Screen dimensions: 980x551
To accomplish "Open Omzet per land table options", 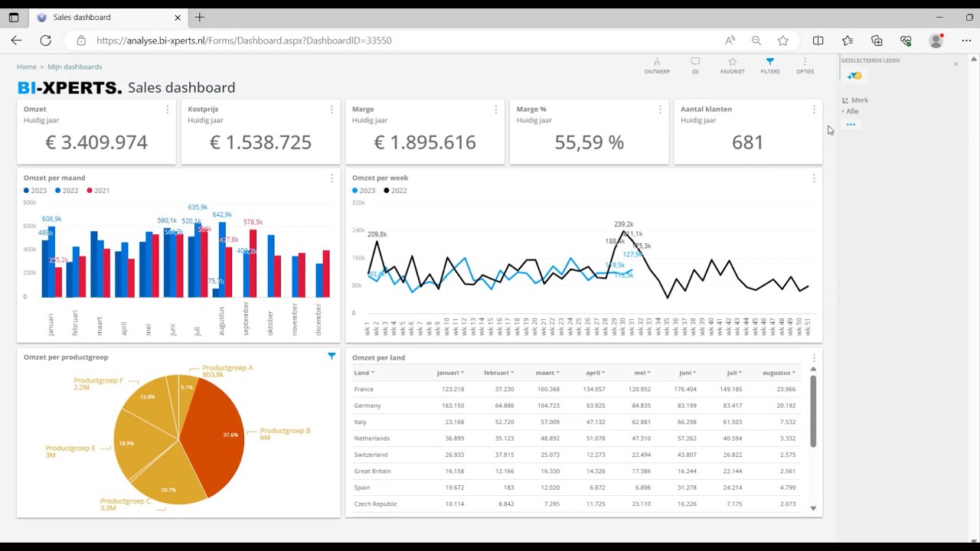I will (x=814, y=357).
